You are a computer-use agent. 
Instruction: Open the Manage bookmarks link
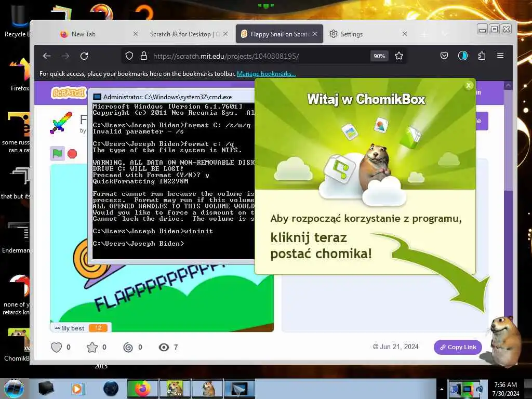[267, 74]
